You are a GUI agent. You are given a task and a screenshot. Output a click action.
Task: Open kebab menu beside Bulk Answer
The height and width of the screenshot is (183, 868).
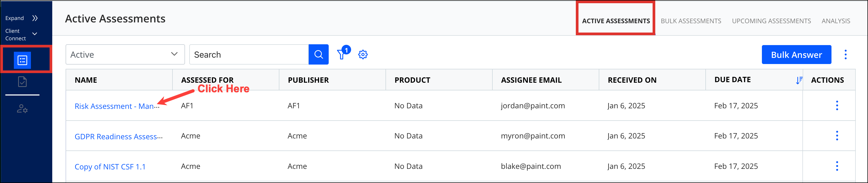click(845, 55)
